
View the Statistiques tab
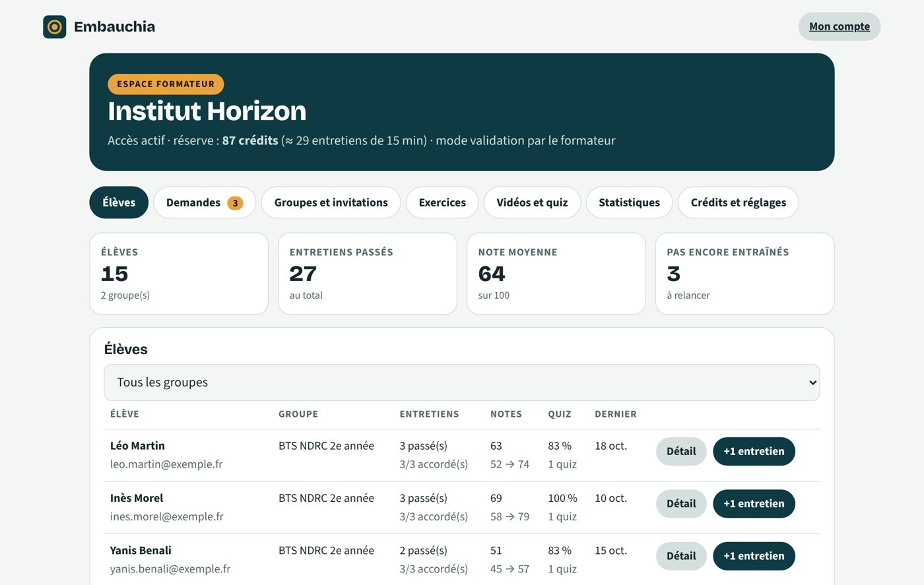tap(629, 202)
